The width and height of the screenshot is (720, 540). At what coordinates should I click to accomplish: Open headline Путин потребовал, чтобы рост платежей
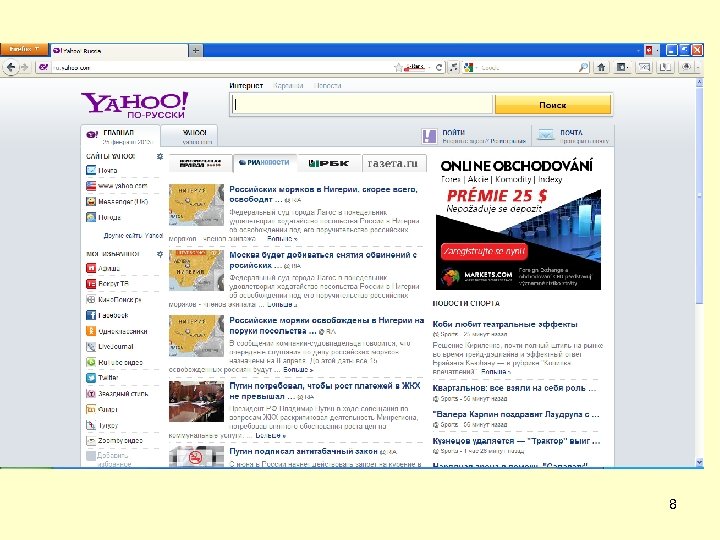[325, 391]
